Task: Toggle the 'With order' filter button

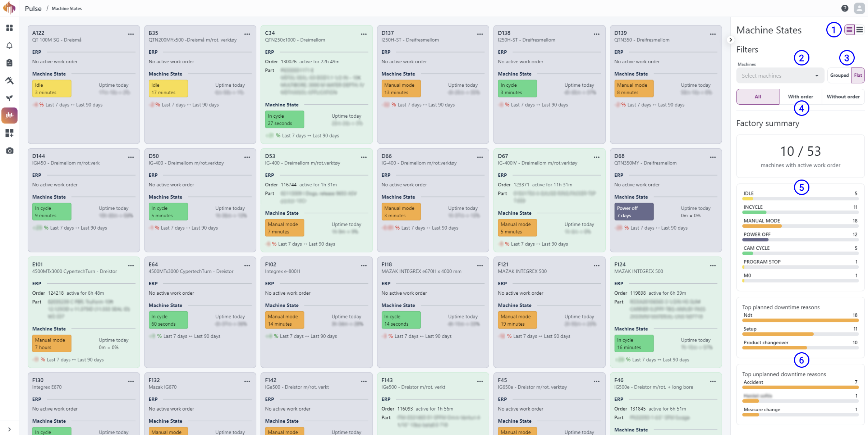Action: [799, 96]
